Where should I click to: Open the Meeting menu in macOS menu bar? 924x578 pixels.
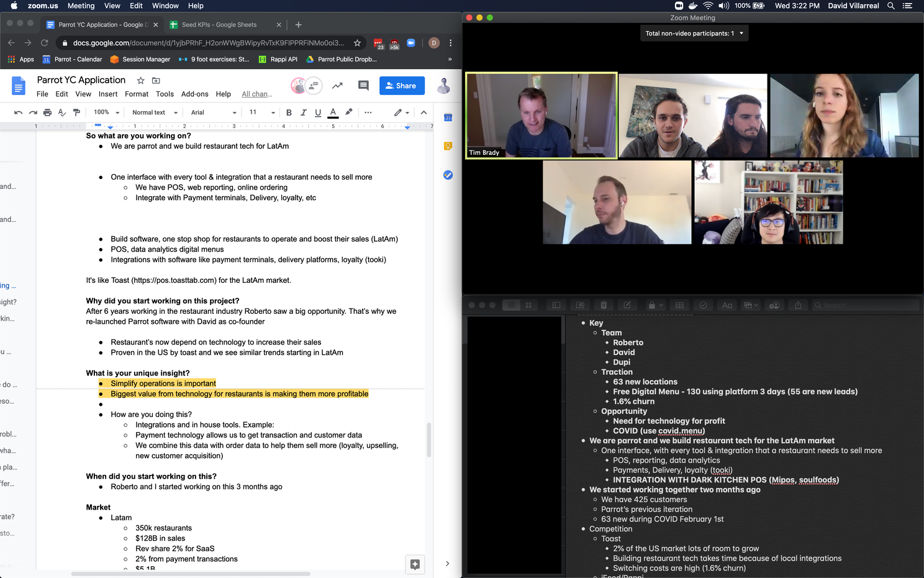tap(81, 6)
